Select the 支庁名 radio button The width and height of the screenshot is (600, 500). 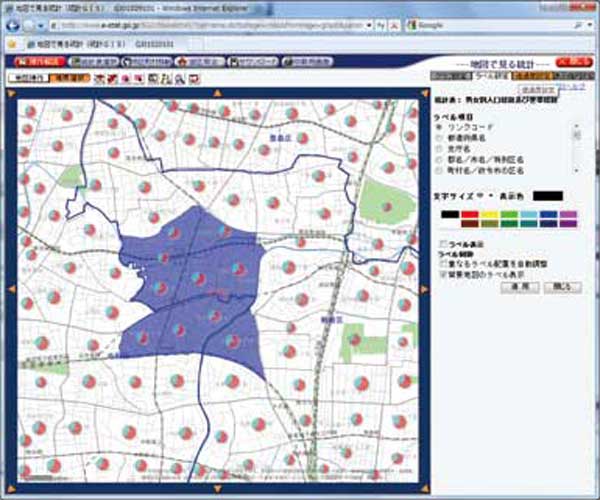click(x=439, y=149)
